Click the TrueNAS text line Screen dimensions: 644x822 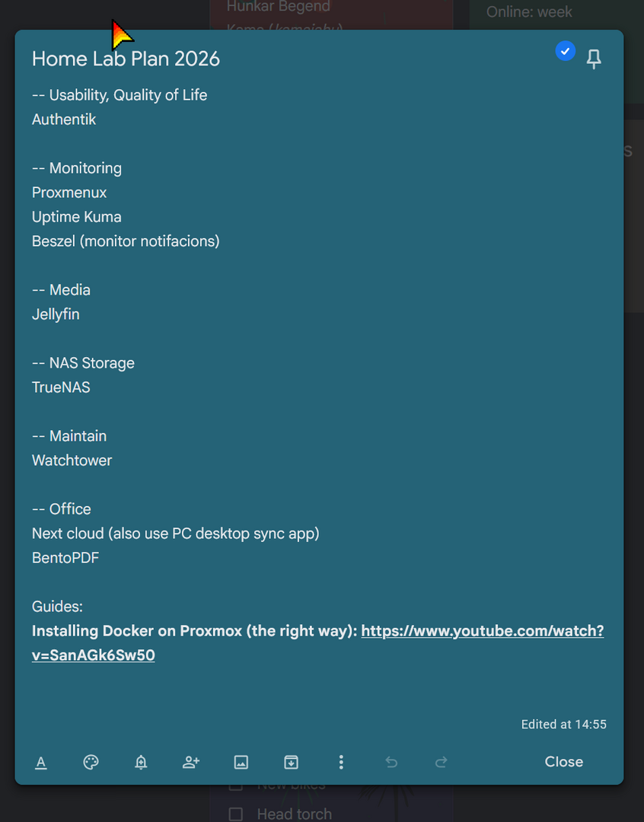pos(61,387)
